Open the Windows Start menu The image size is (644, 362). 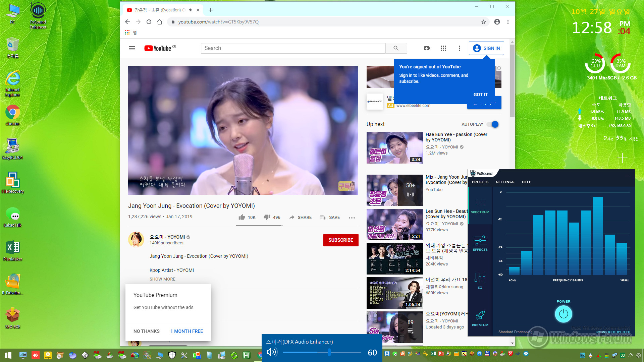[8, 355]
